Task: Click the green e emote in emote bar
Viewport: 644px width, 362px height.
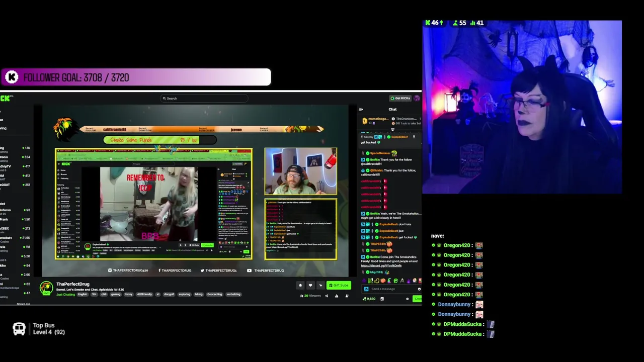Action: pos(395,281)
